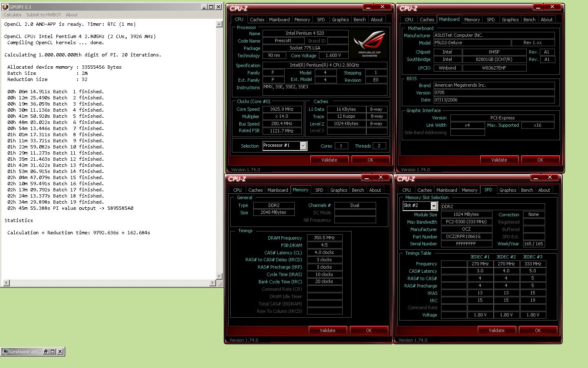Click OK in the SPD window
588x368 pixels.
[538, 330]
